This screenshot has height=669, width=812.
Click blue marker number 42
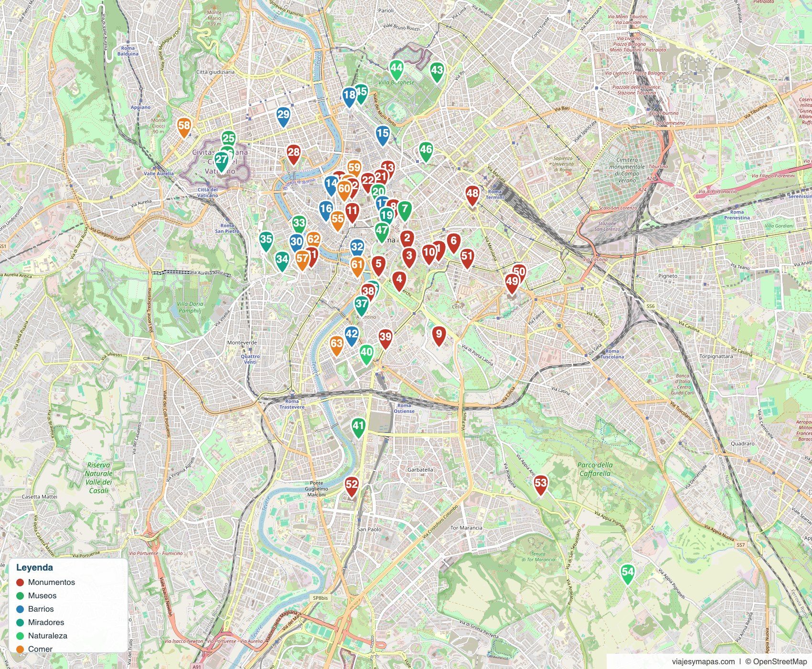(352, 335)
